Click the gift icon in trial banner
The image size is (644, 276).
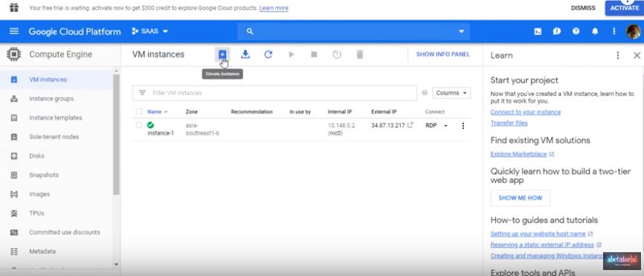pos(13,7)
